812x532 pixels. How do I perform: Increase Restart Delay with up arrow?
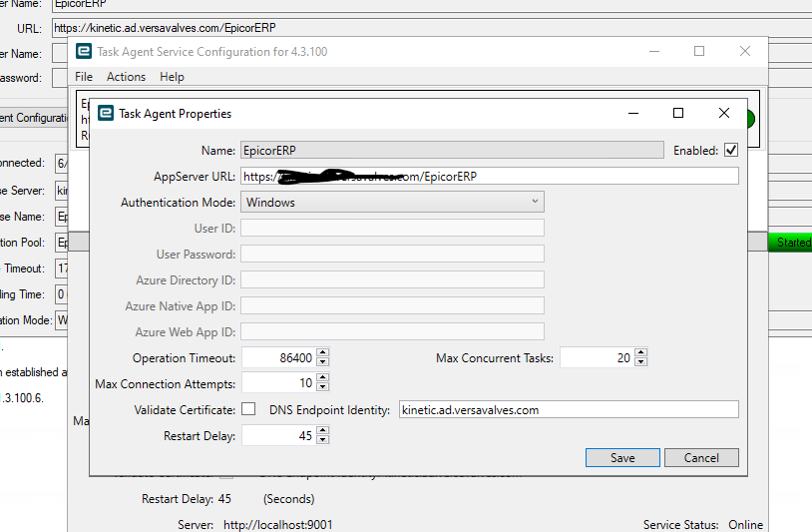(x=322, y=430)
